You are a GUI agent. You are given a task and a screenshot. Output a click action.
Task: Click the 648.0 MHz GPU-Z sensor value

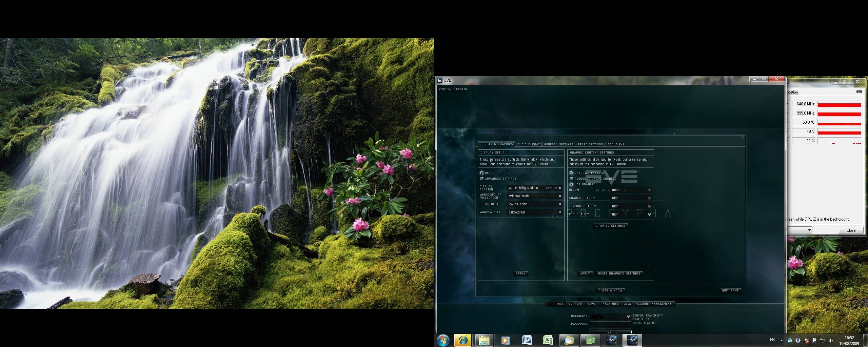(804, 104)
